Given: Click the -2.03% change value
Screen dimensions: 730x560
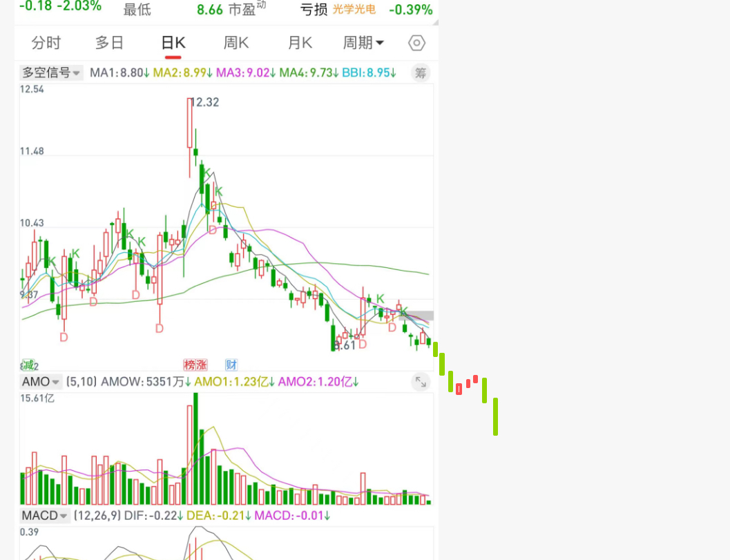Looking at the screenshot, I should [x=79, y=6].
